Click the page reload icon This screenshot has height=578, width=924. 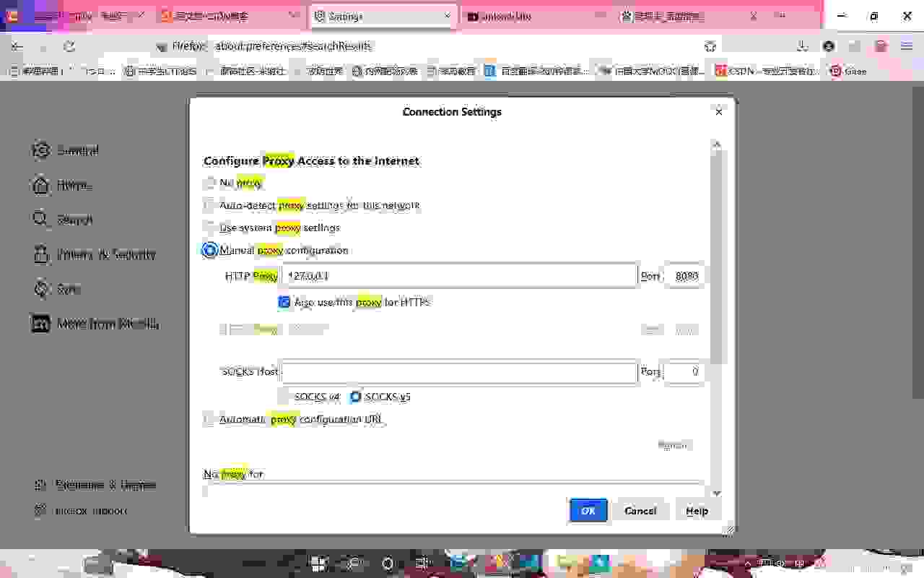(x=69, y=46)
